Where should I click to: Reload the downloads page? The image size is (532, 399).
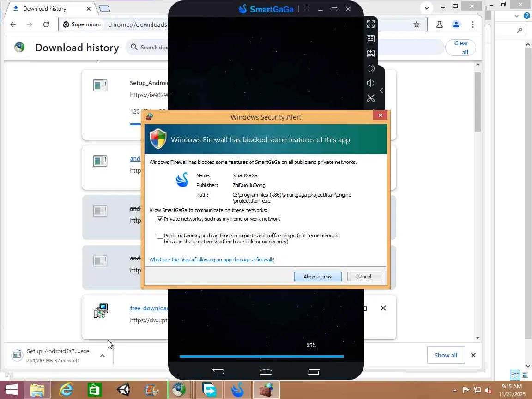(46, 24)
